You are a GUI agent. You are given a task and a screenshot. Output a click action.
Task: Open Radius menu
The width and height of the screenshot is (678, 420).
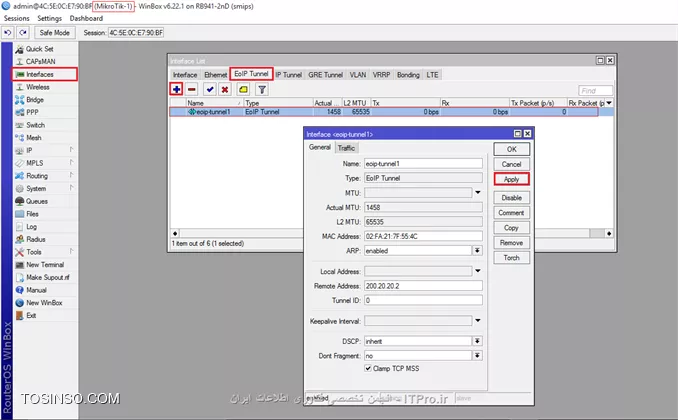tap(35, 239)
